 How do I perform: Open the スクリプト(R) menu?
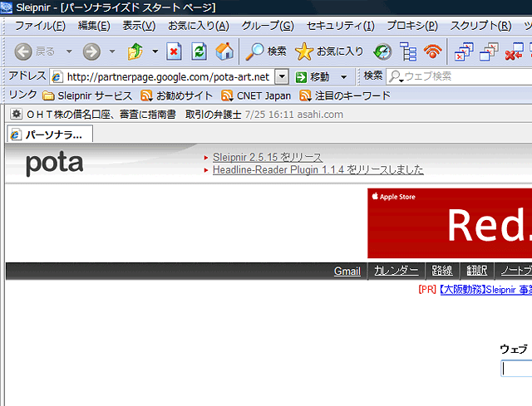click(x=480, y=26)
